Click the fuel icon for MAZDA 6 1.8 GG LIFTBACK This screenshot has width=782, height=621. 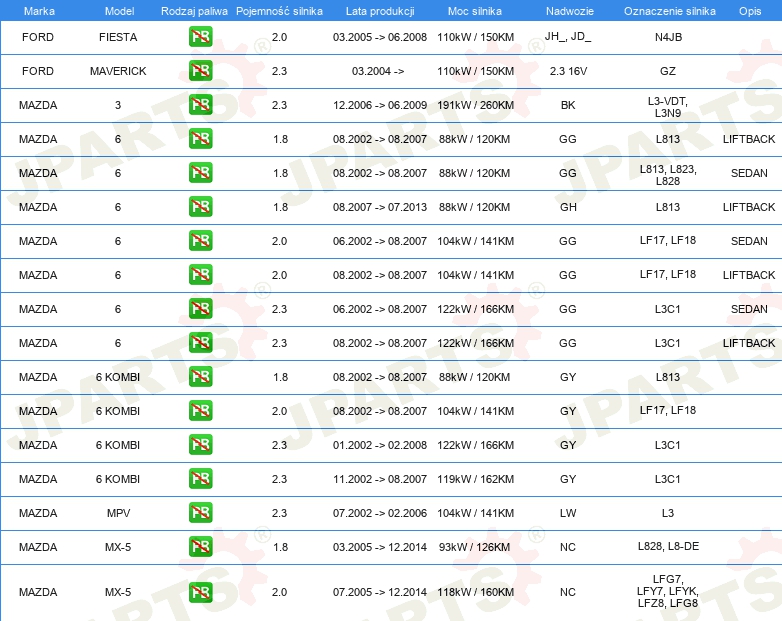tap(200, 139)
